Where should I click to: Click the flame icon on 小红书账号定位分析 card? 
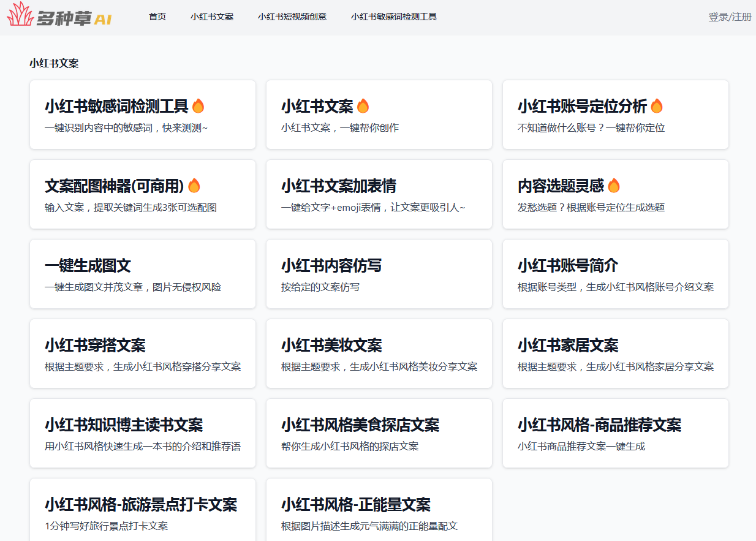click(x=657, y=105)
